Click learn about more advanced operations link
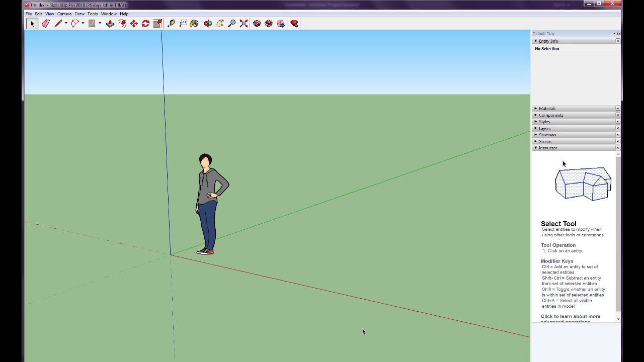Image resolution: width=644 pixels, height=362 pixels. [571, 319]
